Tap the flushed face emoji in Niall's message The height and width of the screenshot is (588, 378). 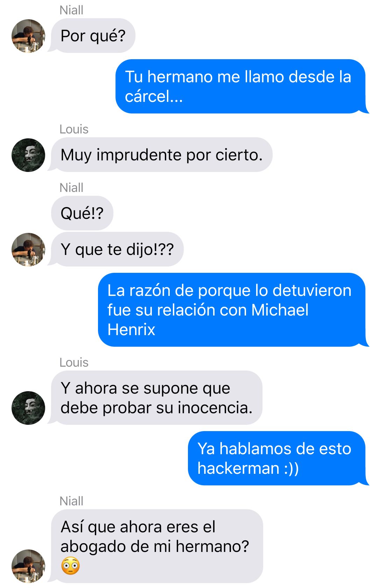click(70, 566)
